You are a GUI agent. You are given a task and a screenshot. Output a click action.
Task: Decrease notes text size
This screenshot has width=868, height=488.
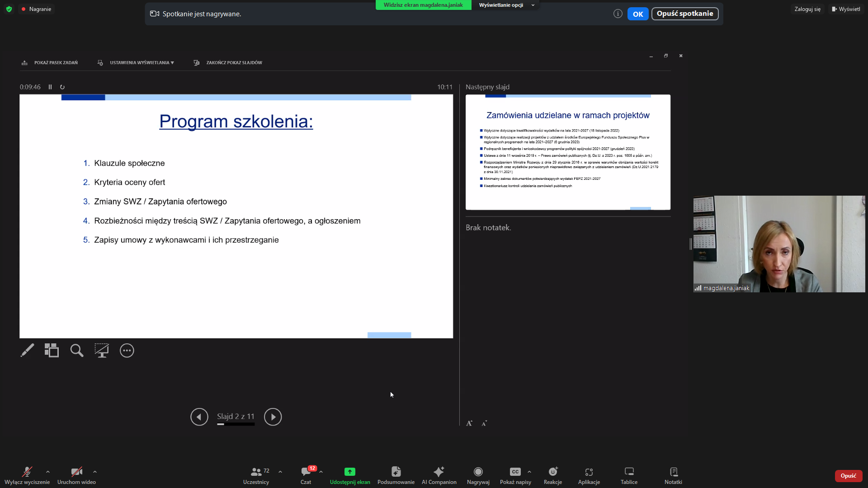484,423
